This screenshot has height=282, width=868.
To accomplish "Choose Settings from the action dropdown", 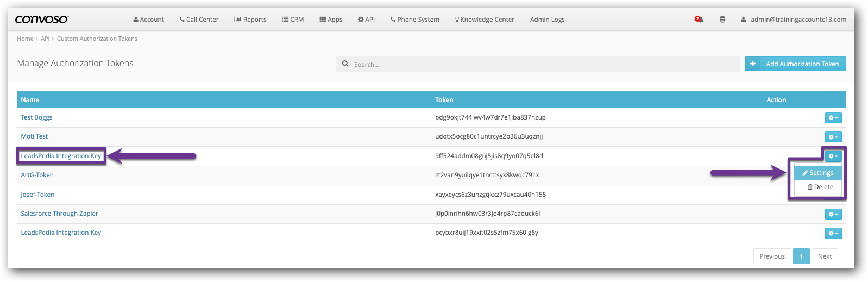I will click(818, 173).
